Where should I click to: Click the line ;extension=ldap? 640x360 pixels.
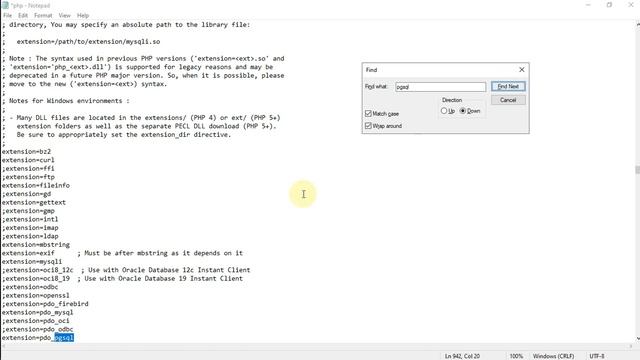30,236
